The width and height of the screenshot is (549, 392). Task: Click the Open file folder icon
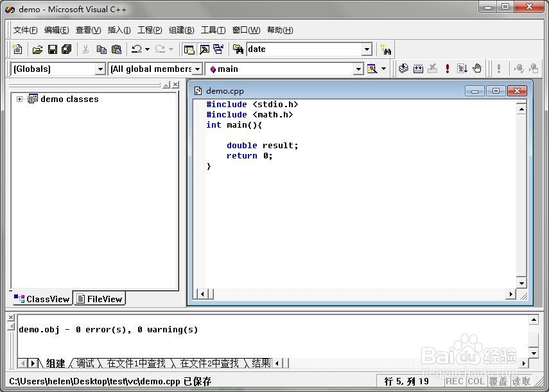pyautogui.click(x=37, y=49)
